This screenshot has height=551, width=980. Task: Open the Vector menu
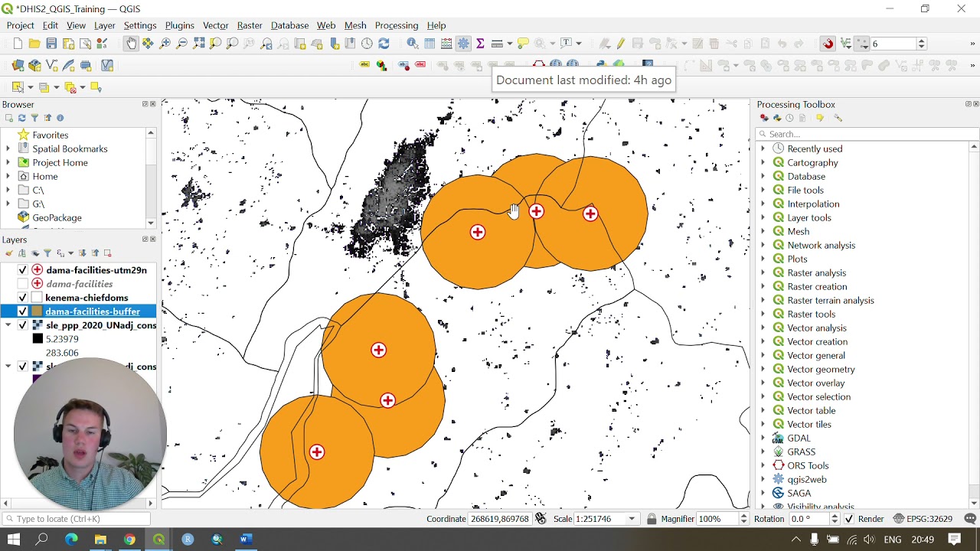[215, 25]
